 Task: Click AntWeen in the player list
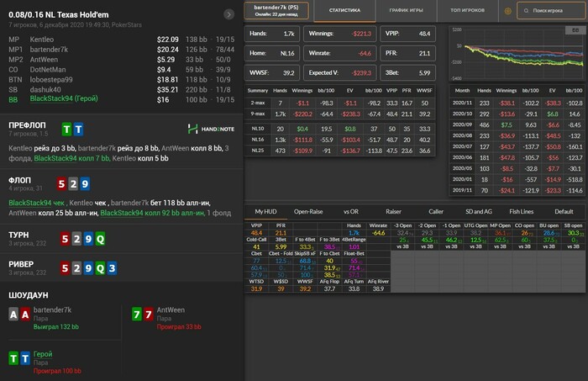(x=44, y=60)
